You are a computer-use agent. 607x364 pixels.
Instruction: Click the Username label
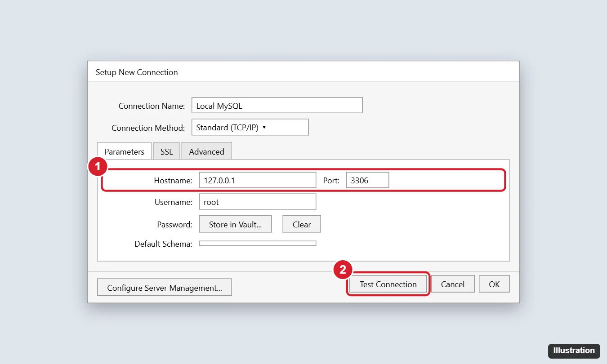click(174, 202)
